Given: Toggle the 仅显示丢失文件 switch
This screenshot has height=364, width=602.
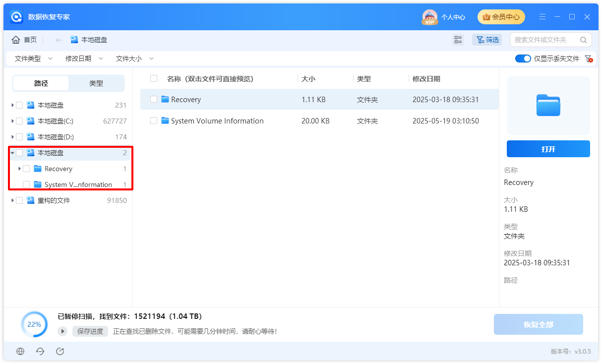Looking at the screenshot, I should pos(523,59).
